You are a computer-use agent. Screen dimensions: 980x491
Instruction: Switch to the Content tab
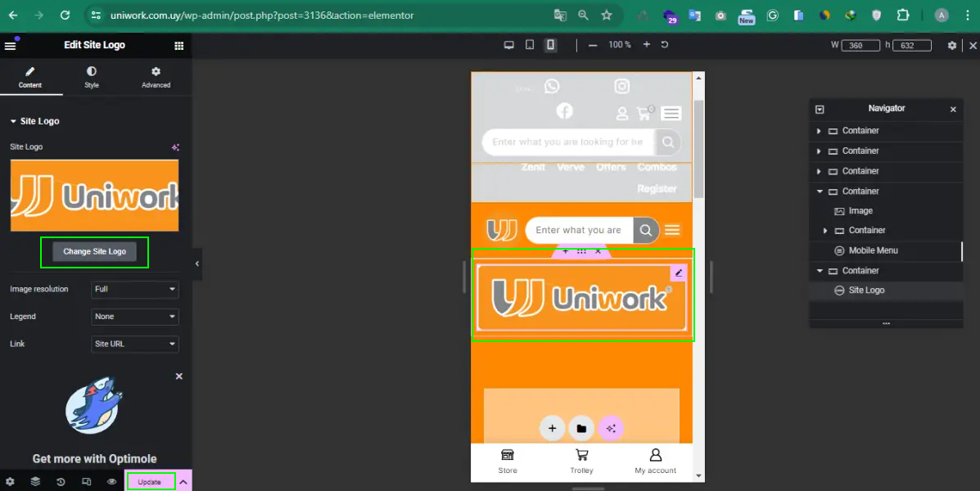pos(30,78)
